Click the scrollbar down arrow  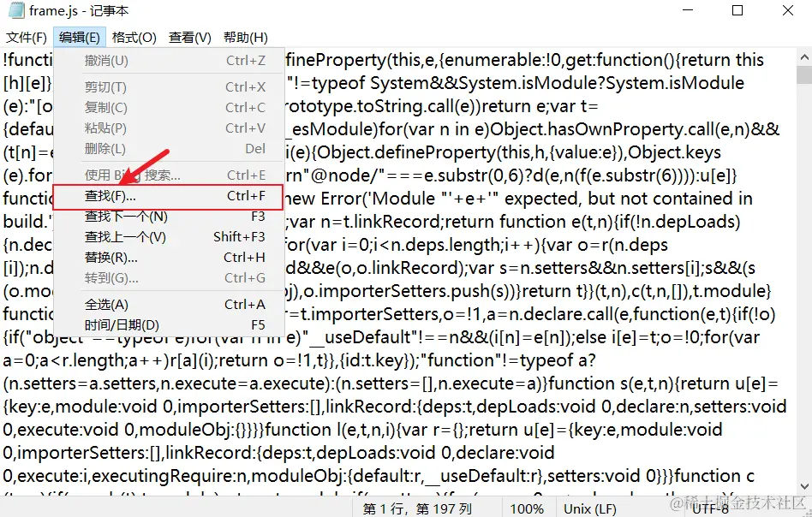click(x=804, y=486)
